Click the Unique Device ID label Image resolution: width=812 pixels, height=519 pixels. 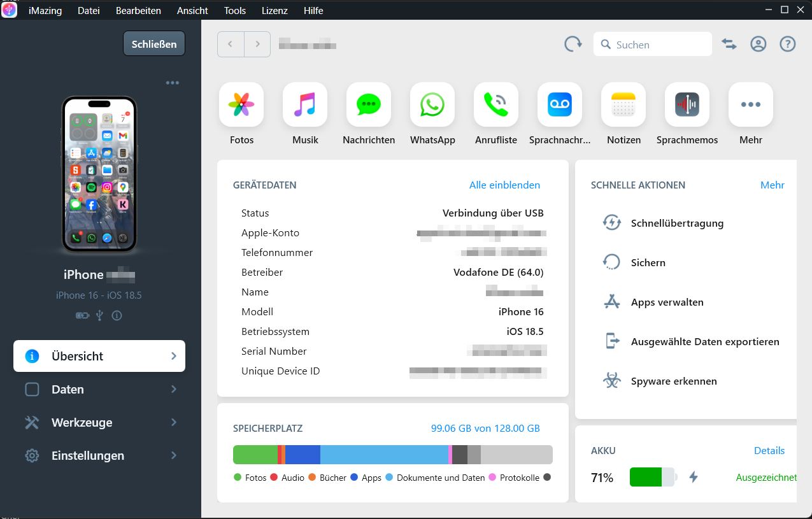[x=280, y=371]
